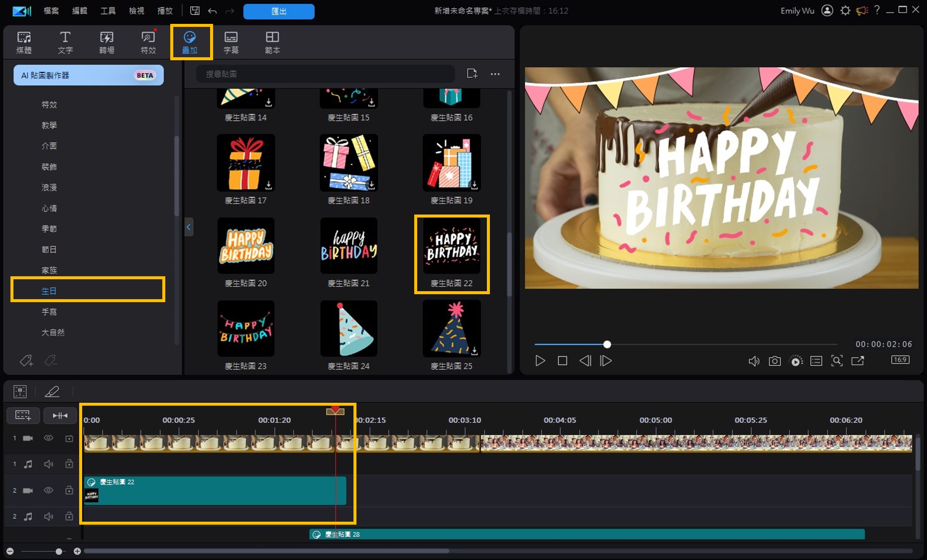Viewport: 927px width, 560px height.
Task: Open the AI 貼圖製作器 button
Action: 88,75
